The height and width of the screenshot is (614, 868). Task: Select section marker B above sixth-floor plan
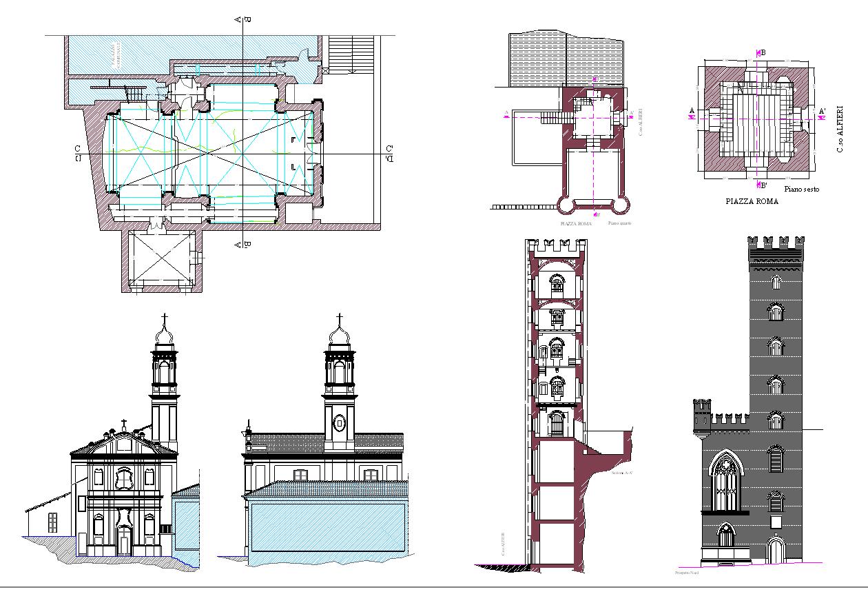click(761, 53)
